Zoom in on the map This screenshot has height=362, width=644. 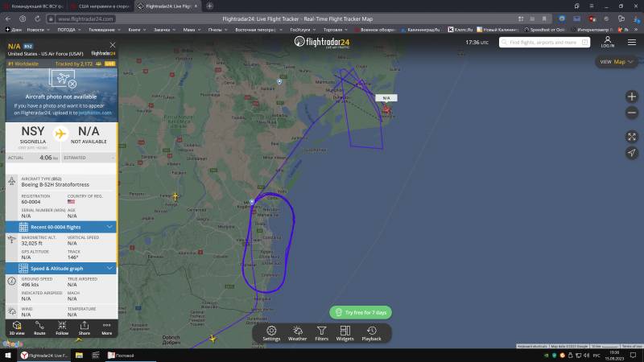click(632, 97)
